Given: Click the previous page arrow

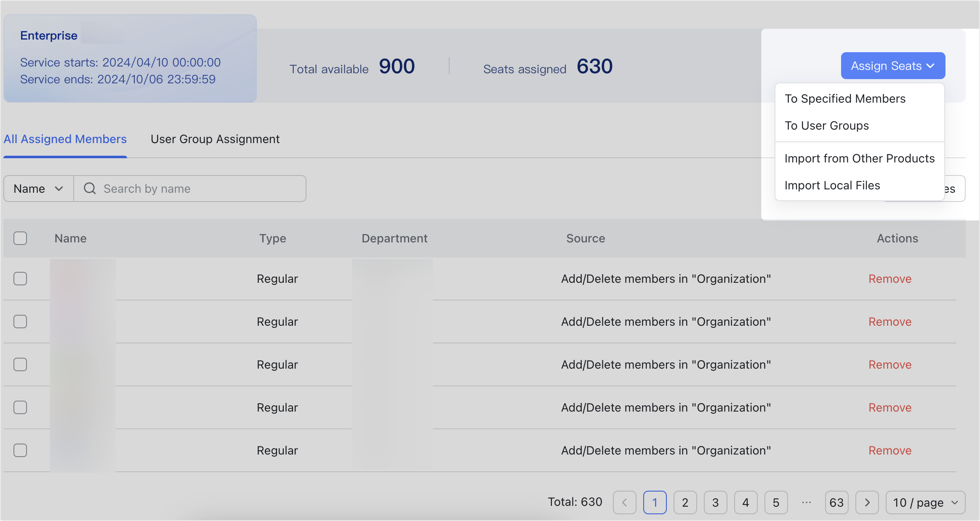Looking at the screenshot, I should (624, 502).
